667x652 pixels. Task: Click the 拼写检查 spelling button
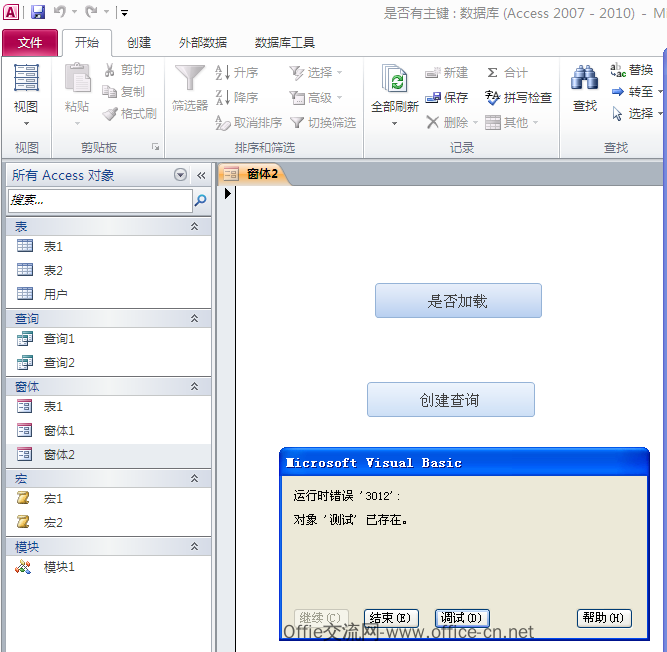[x=519, y=98]
